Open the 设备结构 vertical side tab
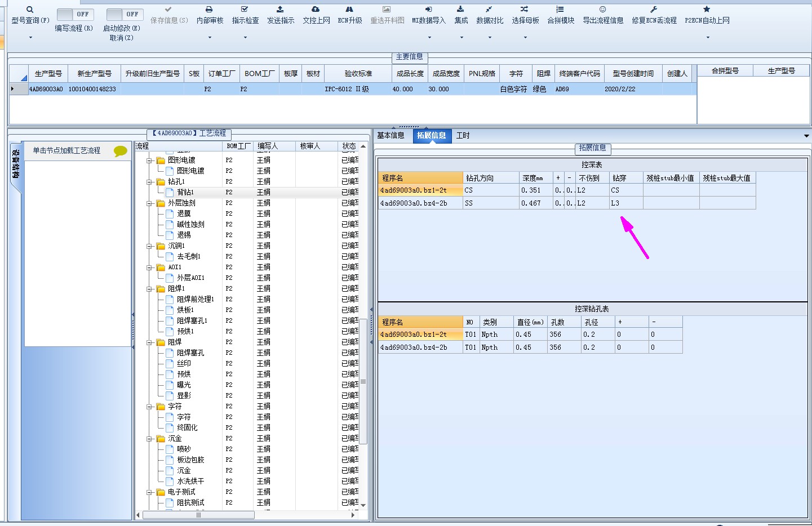 (x=16, y=163)
